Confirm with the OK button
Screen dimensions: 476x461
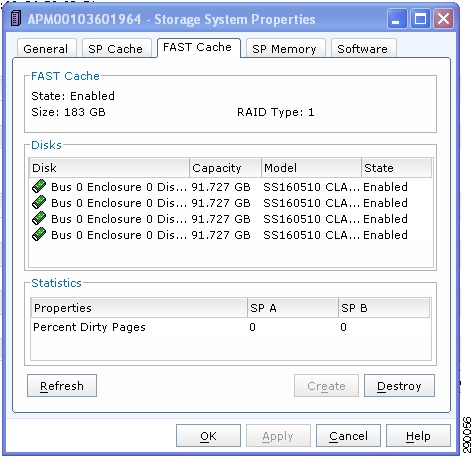(x=208, y=436)
